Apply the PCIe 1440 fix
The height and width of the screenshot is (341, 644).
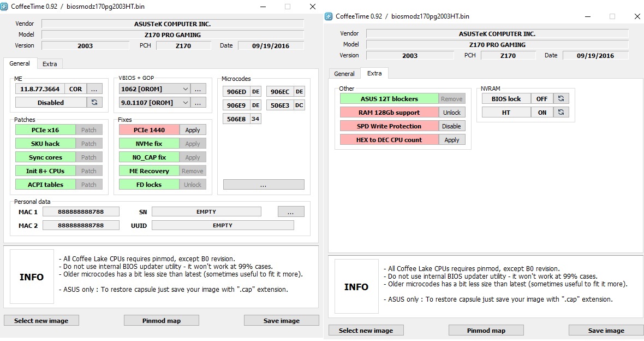(192, 130)
